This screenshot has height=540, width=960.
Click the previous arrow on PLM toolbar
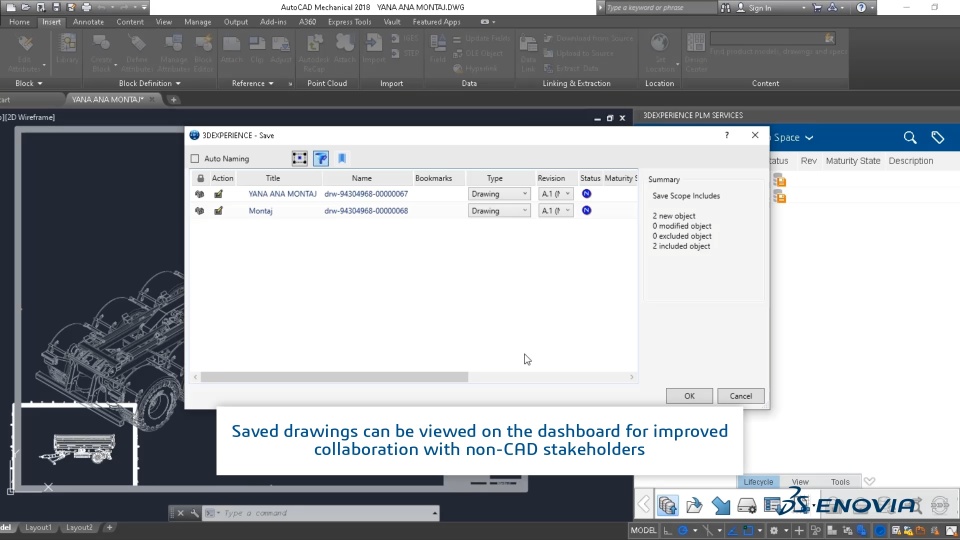[643, 504]
